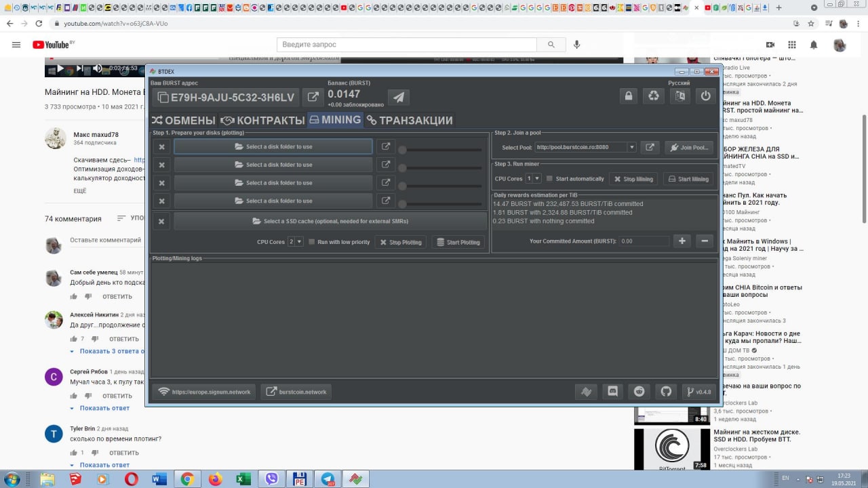Open Discord icon in BTDEX footer

613,392
